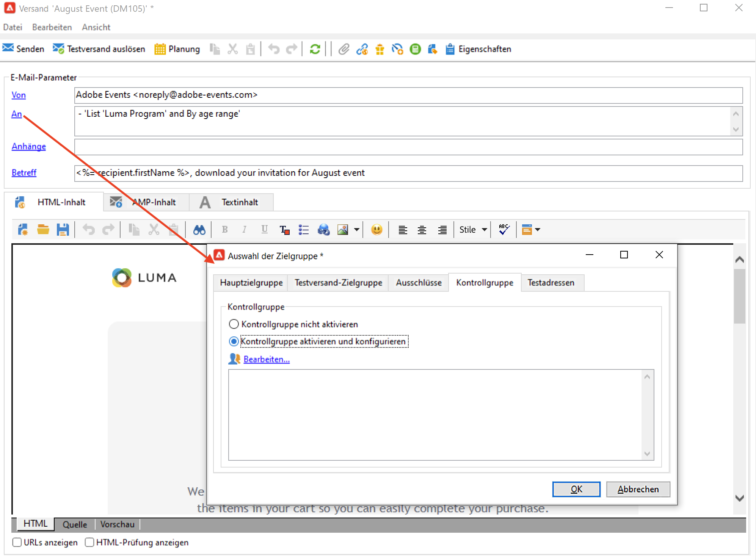Tick the HTML-Prüfung anzeigen checkbox

[89, 542]
